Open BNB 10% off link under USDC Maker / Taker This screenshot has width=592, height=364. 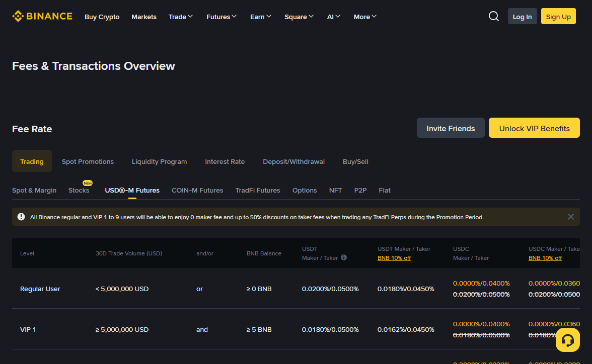(x=545, y=258)
